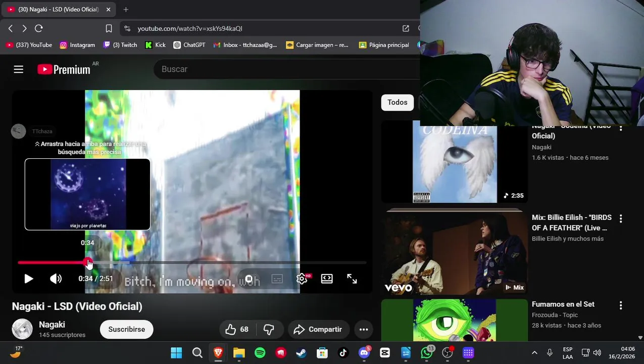This screenshot has height=364, width=644.
Task: Open Spotify from the taskbar
Action: tap(260, 353)
